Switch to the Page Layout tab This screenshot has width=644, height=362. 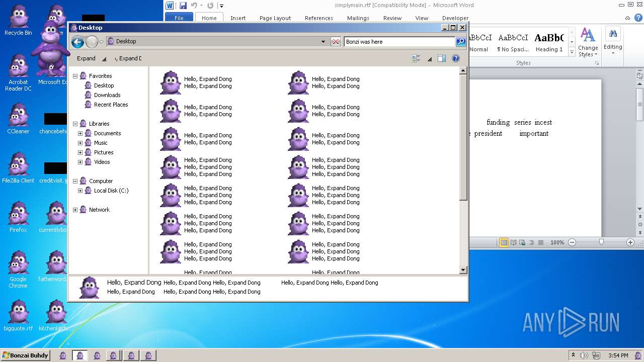point(275,18)
